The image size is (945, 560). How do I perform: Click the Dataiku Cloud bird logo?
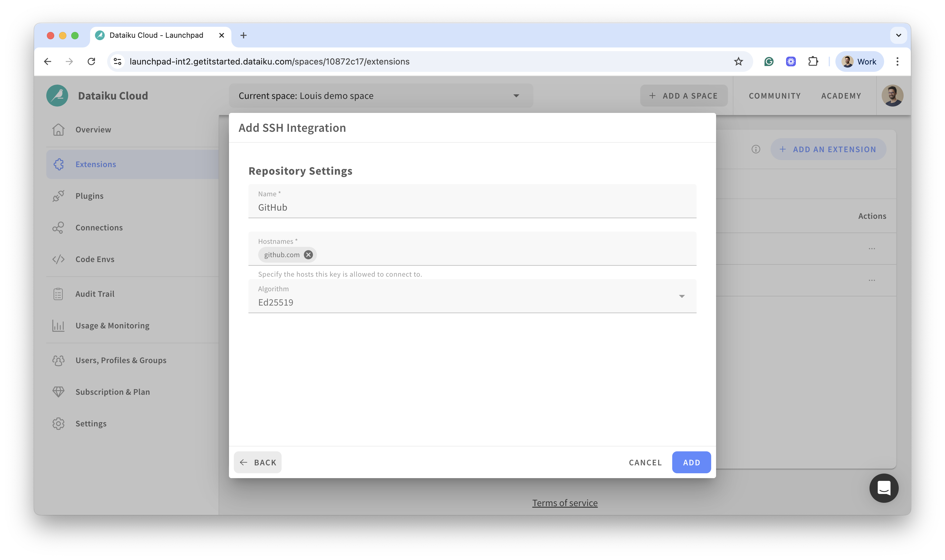point(57,96)
